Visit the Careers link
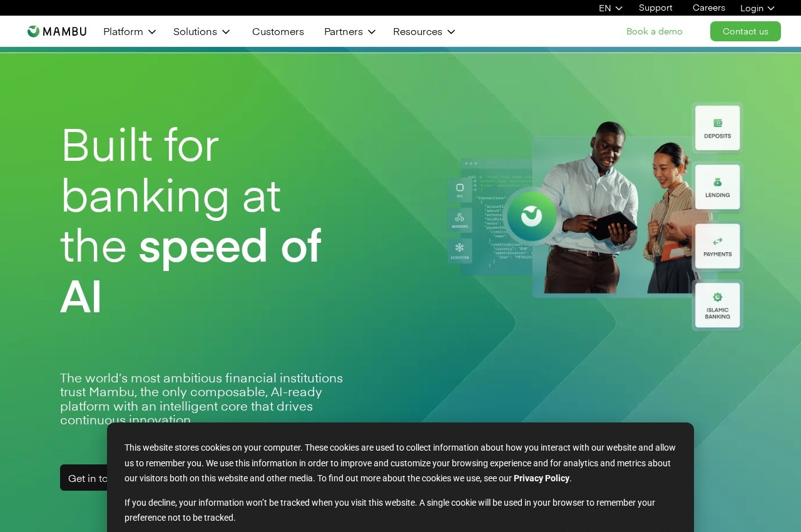Image resolution: width=801 pixels, height=532 pixels. [709, 8]
